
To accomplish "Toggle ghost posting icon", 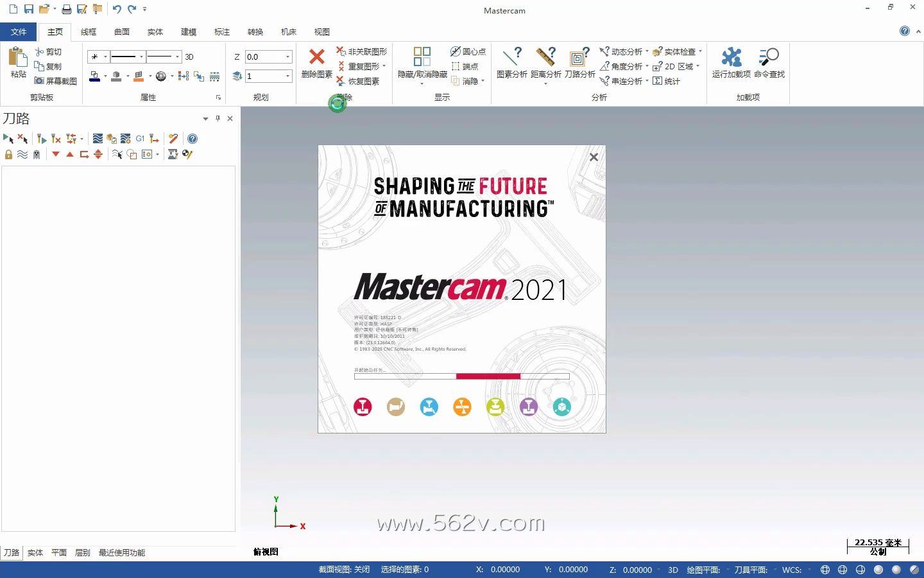I will 37,154.
